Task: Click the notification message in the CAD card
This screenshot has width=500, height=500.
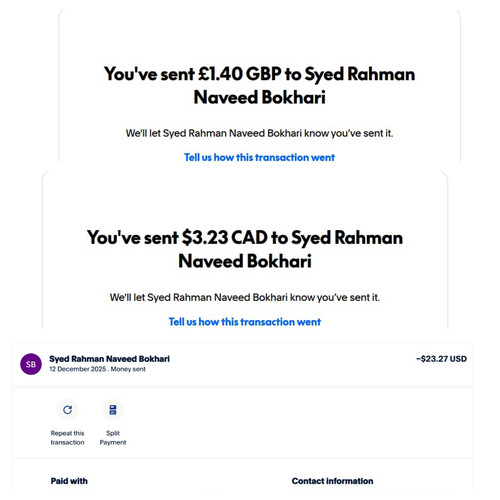Action: 245,297
